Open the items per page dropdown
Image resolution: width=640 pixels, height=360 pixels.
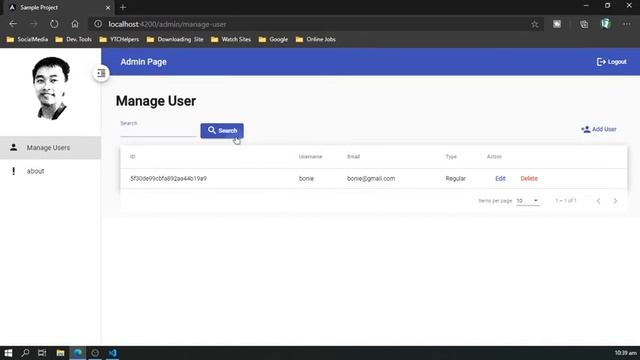pos(527,201)
